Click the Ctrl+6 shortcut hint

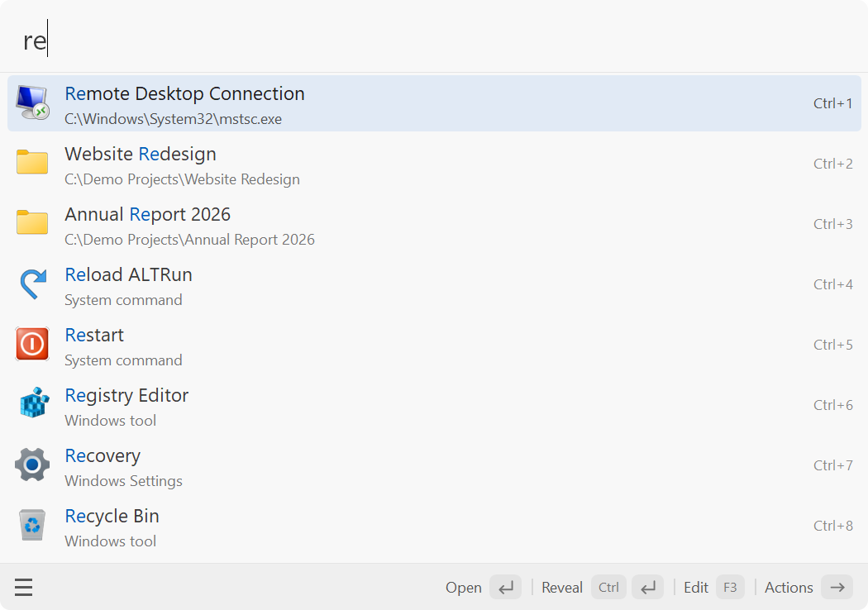coord(832,405)
